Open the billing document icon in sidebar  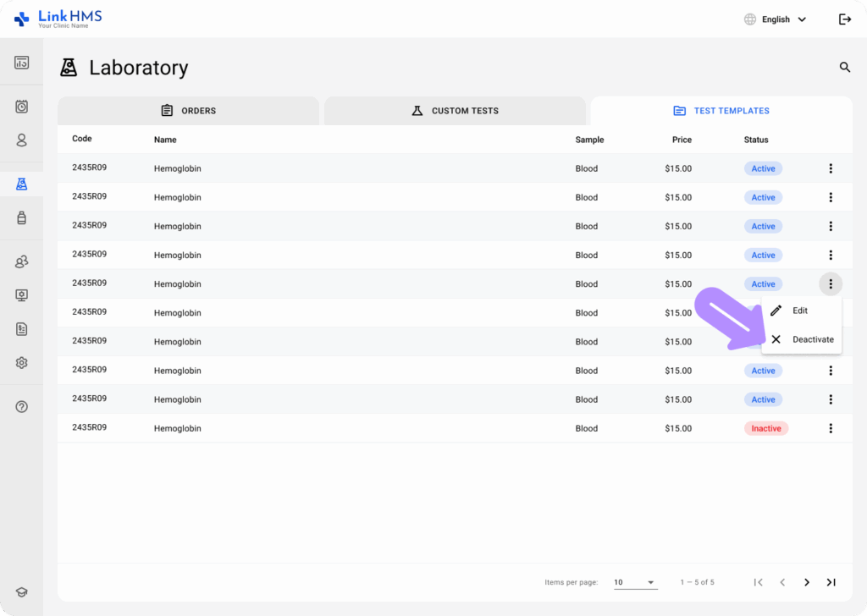point(21,329)
